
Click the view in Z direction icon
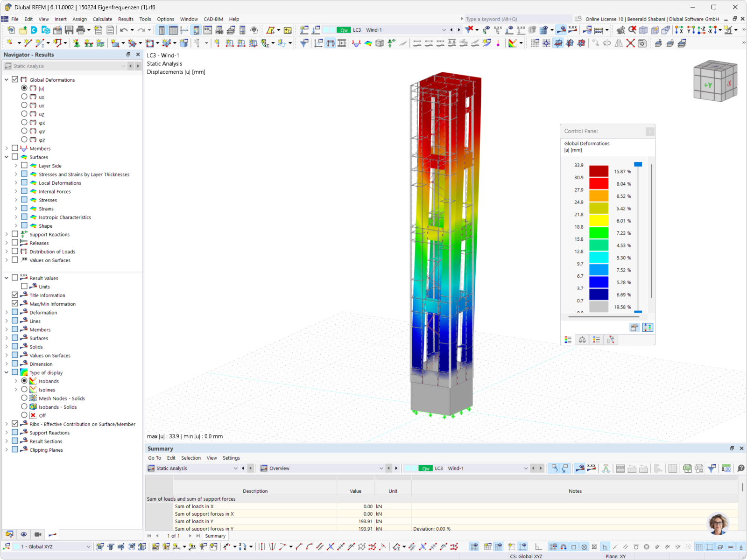[702, 30]
